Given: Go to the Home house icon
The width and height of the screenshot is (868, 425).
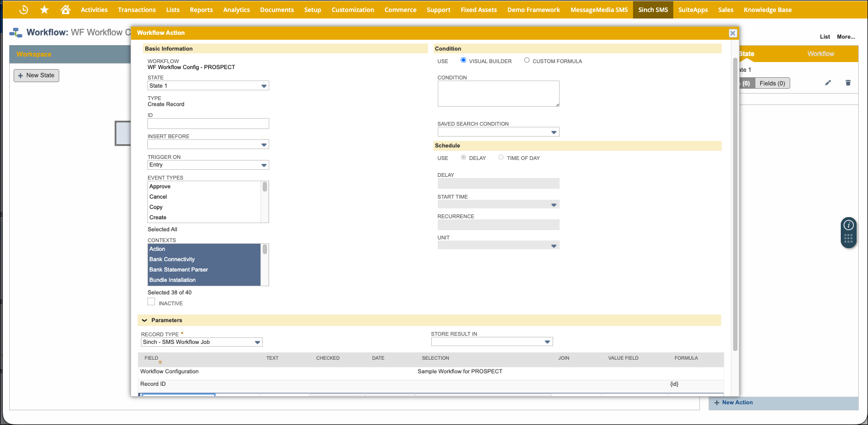Looking at the screenshot, I should (x=65, y=10).
